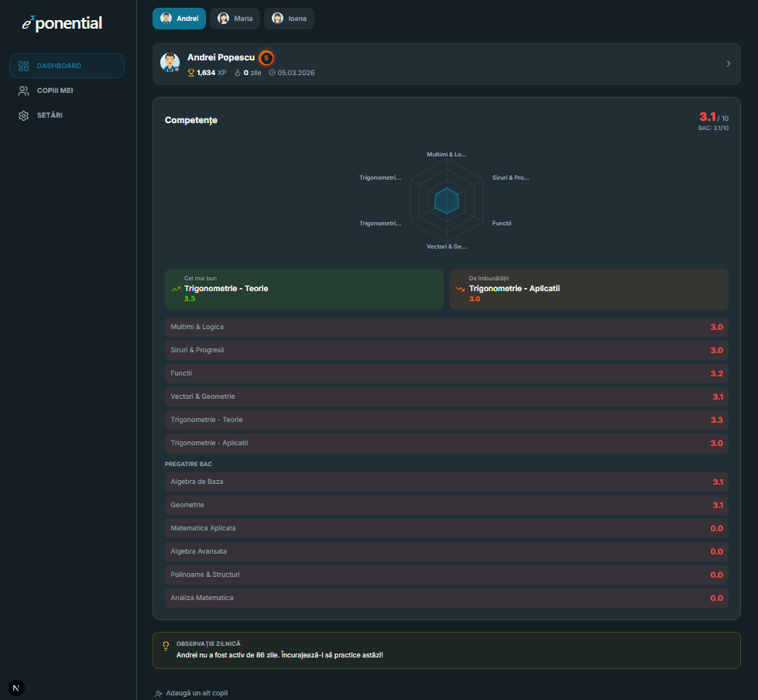758x700 pixels.
Task: Select the Algebra de Baza row
Action: (447, 482)
